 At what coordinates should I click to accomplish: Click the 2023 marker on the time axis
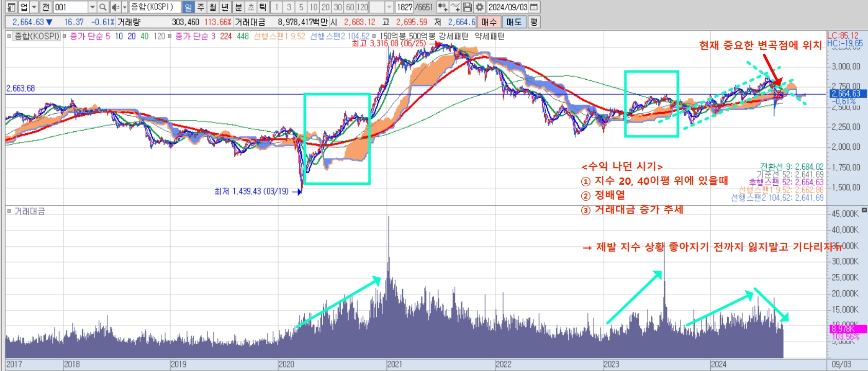pos(612,364)
